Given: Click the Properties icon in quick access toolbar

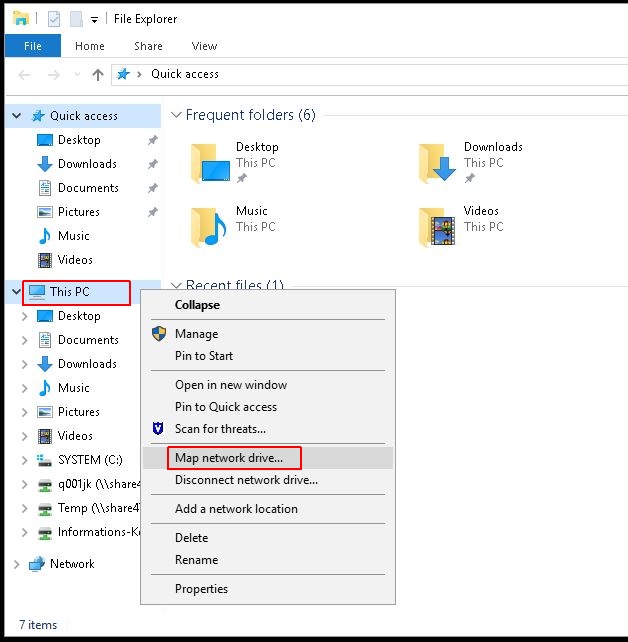Looking at the screenshot, I should pos(54,19).
